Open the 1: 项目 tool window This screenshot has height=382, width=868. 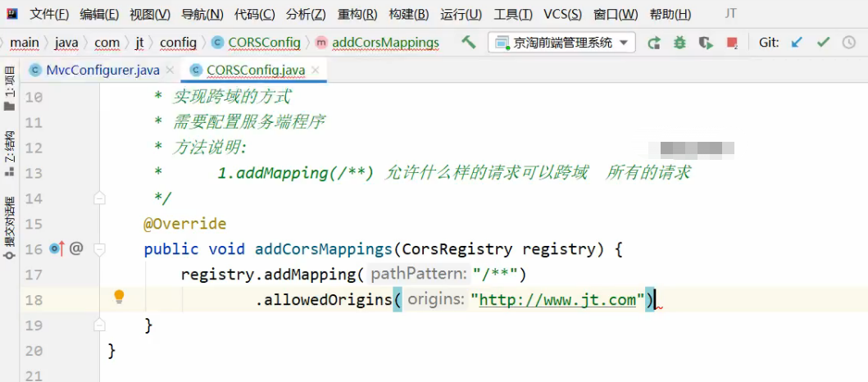pyautogui.click(x=9, y=88)
